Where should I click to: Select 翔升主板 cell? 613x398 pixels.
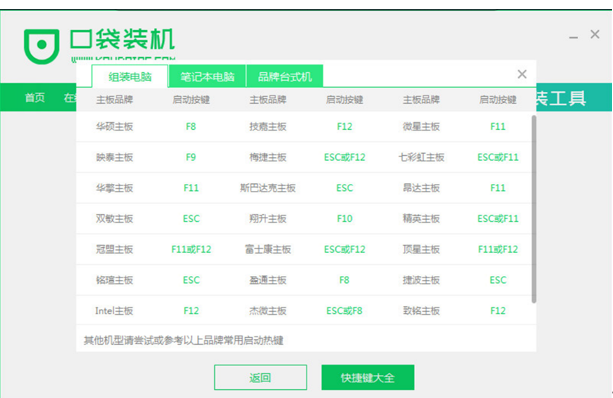[x=268, y=219]
